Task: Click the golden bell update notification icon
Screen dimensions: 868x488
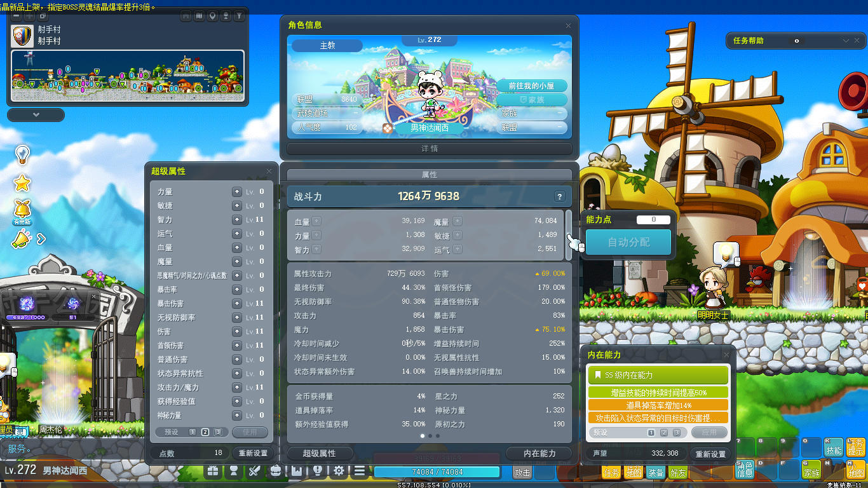Action: point(23,208)
